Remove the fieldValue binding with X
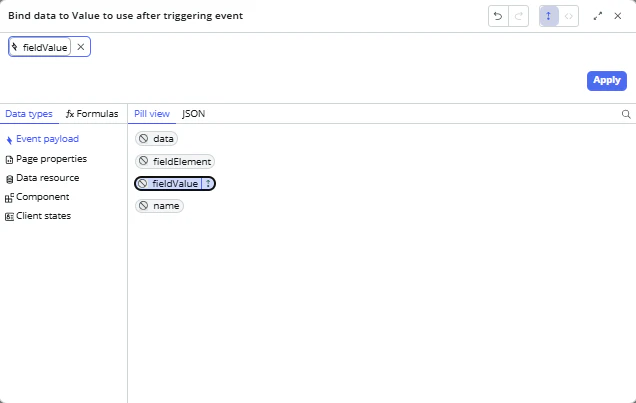The height and width of the screenshot is (403, 636). pyautogui.click(x=81, y=47)
